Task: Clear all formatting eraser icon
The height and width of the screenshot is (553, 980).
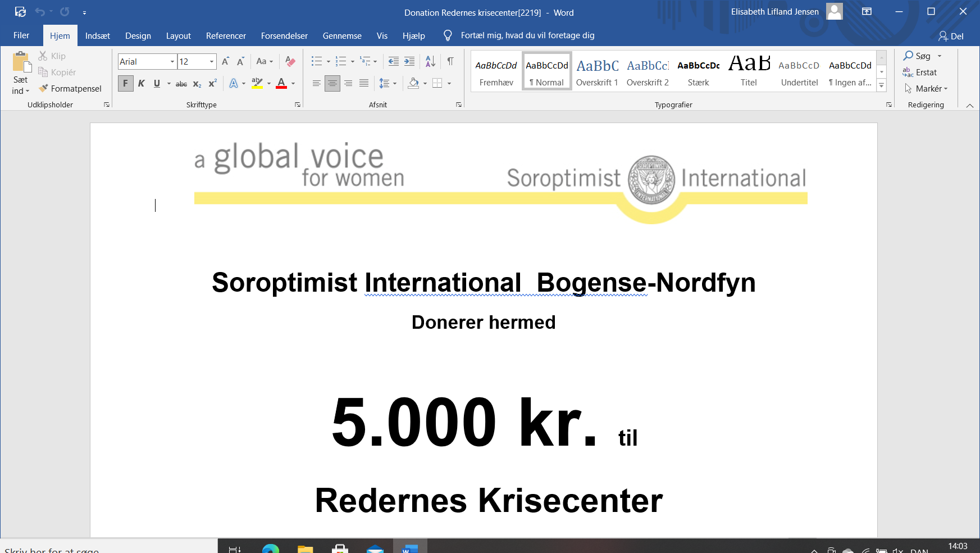Action: tap(290, 61)
